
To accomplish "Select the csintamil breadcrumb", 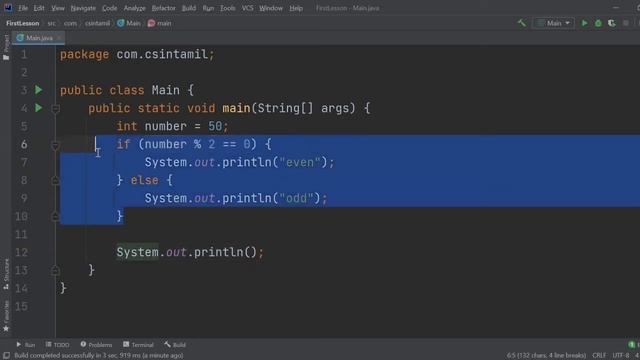I will [x=97, y=23].
